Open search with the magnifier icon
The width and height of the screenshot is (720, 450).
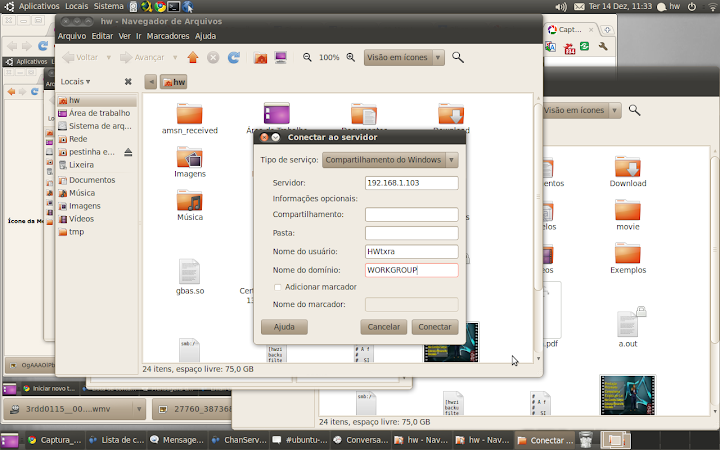[x=457, y=57]
